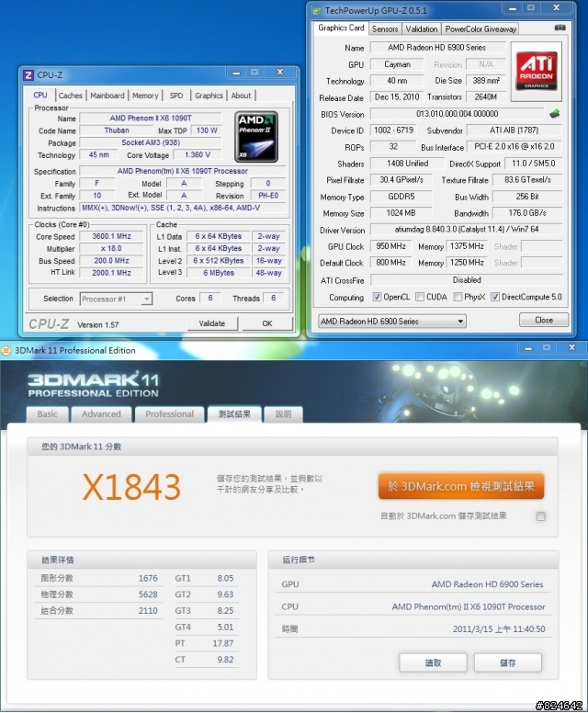Toggle the PhysX checkbox in GPU-Z

[458, 297]
